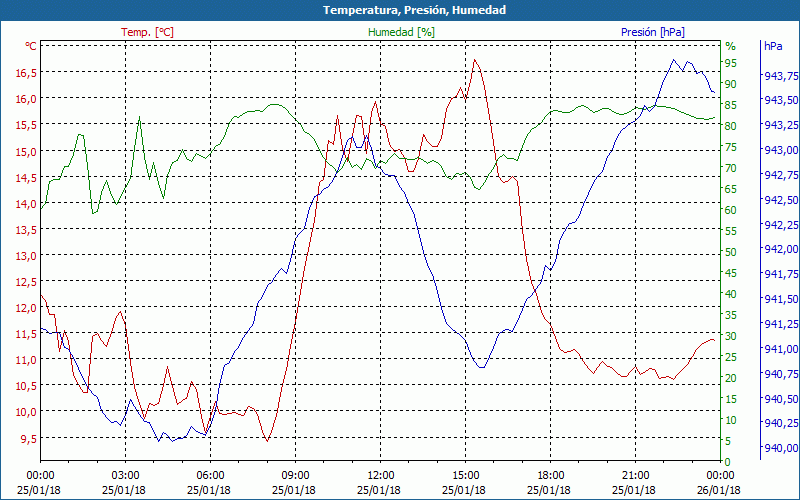Click the "941,00" pressure axis value
Screen dimensions: 800x500
click(x=781, y=348)
